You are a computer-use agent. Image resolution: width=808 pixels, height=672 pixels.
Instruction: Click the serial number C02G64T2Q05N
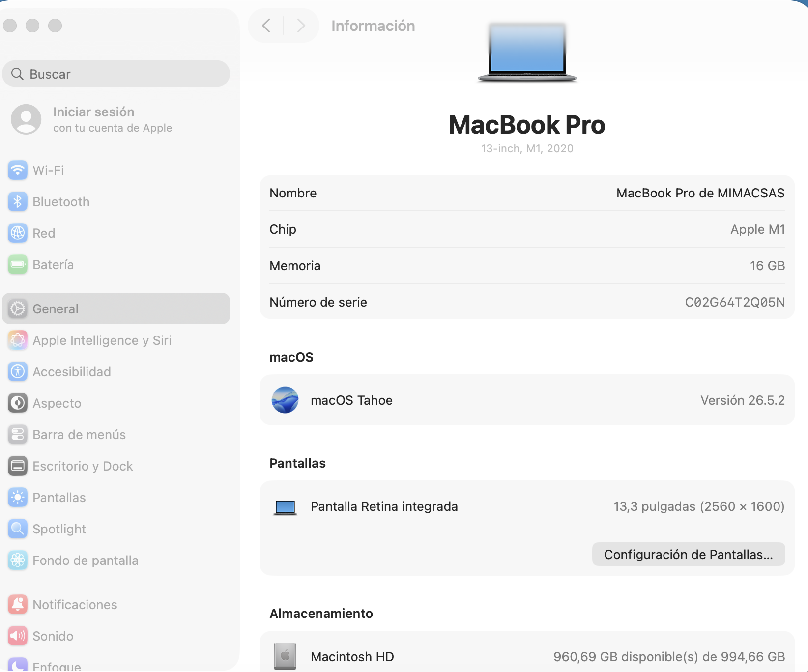click(735, 302)
